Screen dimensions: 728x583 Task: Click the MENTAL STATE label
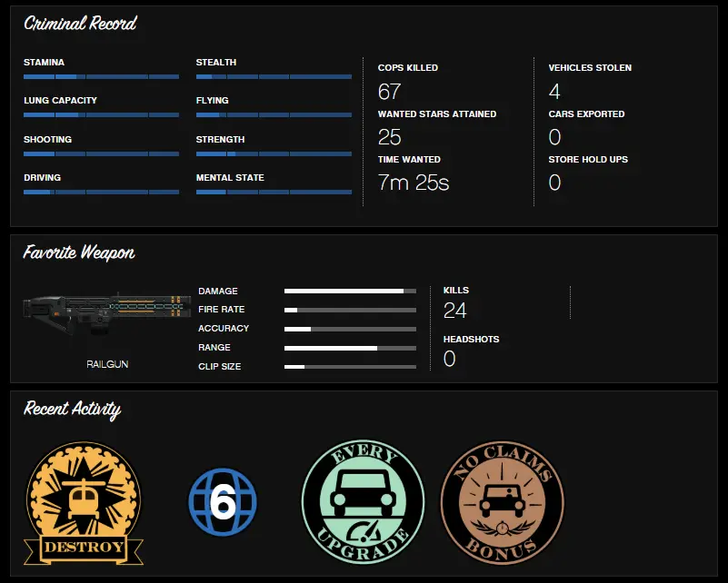click(230, 177)
